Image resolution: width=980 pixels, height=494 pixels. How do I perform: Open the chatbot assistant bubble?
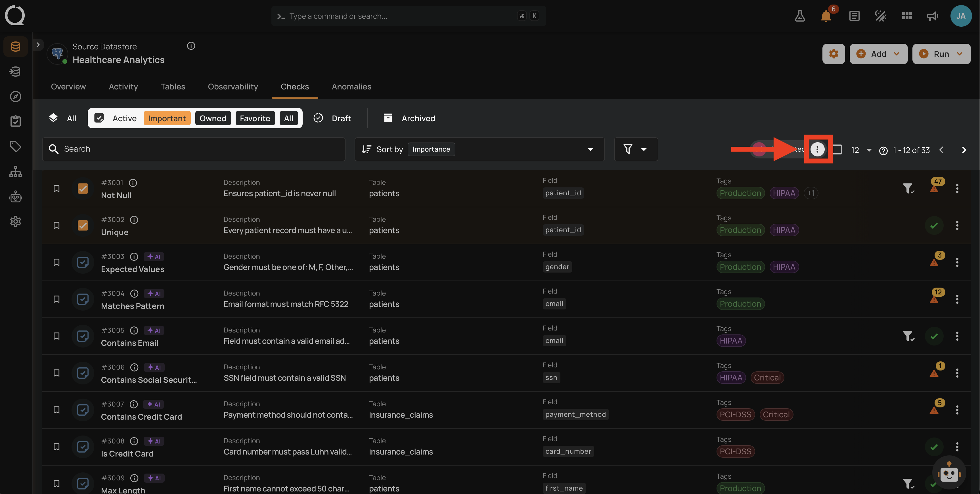click(x=949, y=473)
